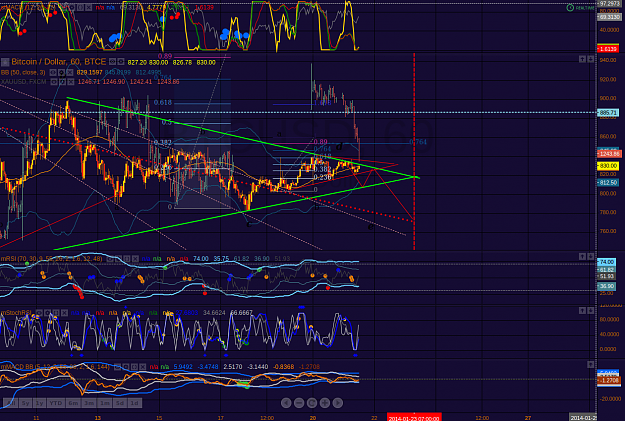Image resolution: width=625 pixels, height=421 pixels.
Task: Remove the mStochRSI indicator
Action: click(65, 313)
